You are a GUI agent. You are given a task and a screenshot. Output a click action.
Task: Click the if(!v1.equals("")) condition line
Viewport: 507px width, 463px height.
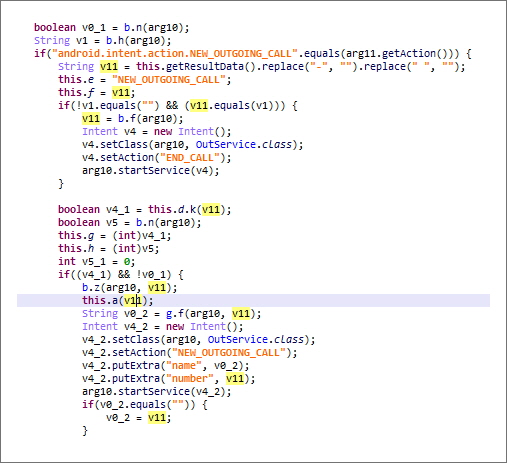pos(178,105)
